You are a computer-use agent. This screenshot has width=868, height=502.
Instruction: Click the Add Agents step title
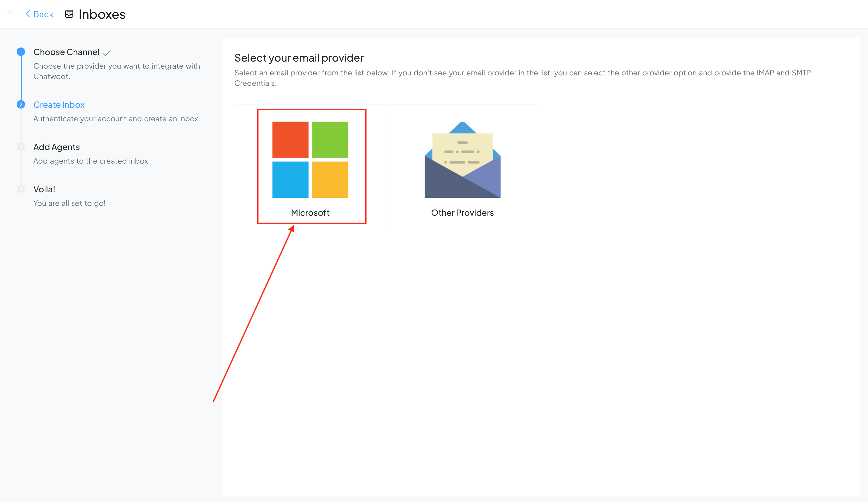pyautogui.click(x=56, y=147)
